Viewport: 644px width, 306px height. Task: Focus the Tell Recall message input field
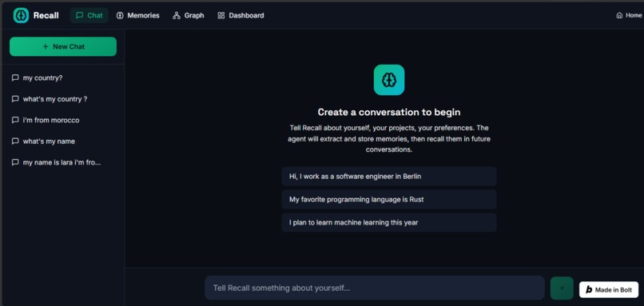pyautogui.click(x=375, y=288)
